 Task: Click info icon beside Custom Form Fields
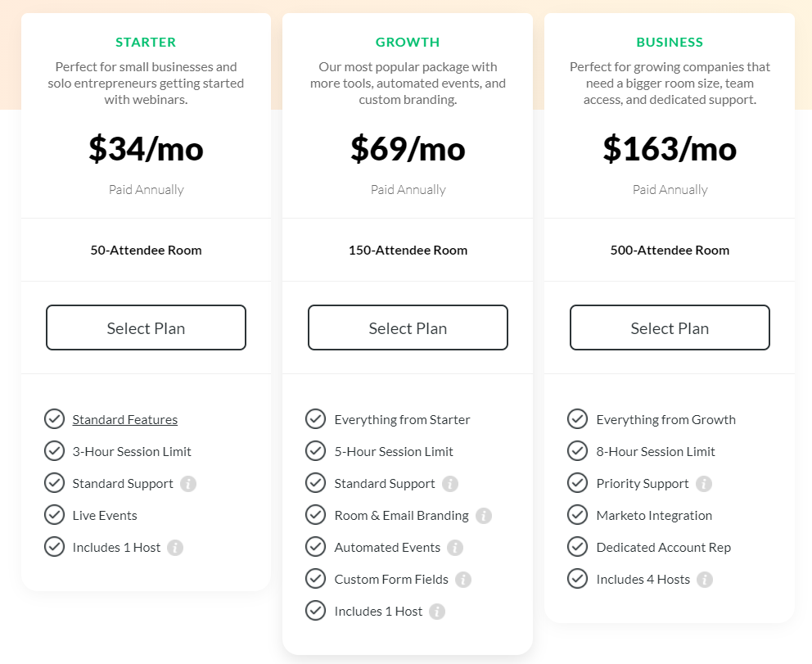(x=463, y=580)
